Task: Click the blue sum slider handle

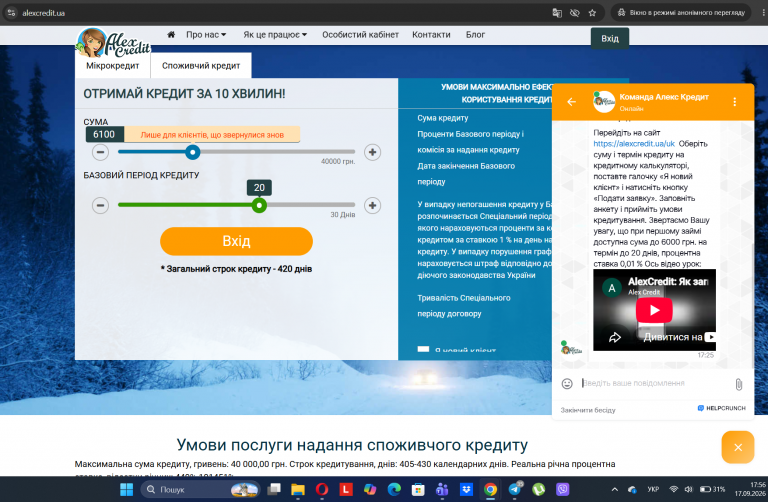Action: tap(193, 152)
